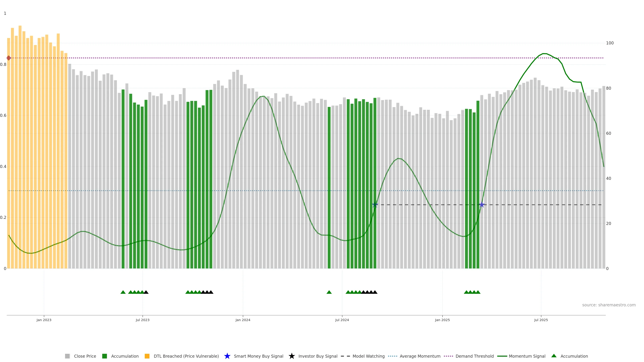Click the orange DTL Breached legend swatch
This screenshot has width=644, height=362.
(147, 356)
